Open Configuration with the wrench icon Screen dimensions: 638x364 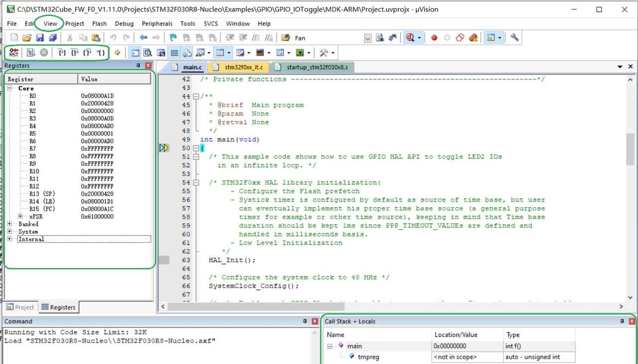coord(515,38)
